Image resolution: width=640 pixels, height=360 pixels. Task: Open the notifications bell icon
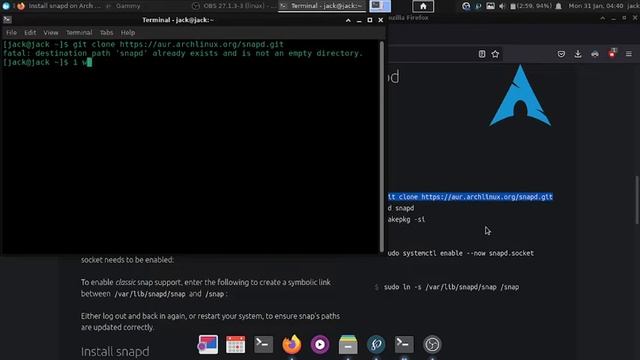pyautogui.click(x=558, y=6)
